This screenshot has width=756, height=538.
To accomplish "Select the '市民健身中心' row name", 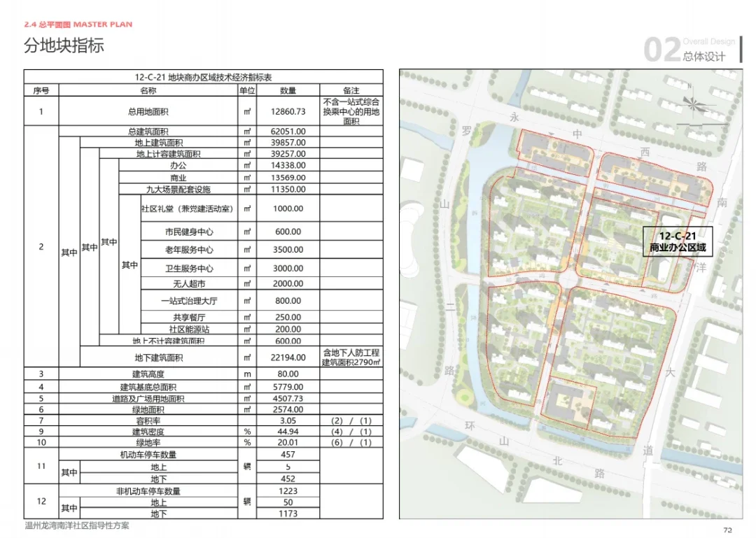I will point(189,232).
